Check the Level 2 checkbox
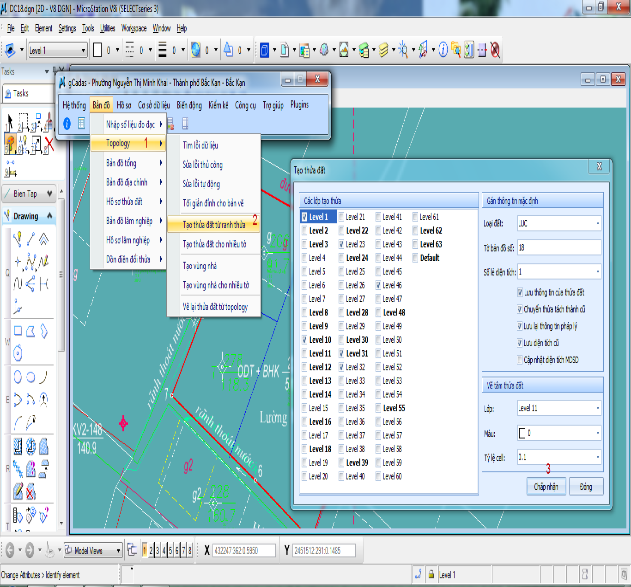The width and height of the screenshot is (631, 587). (305, 230)
